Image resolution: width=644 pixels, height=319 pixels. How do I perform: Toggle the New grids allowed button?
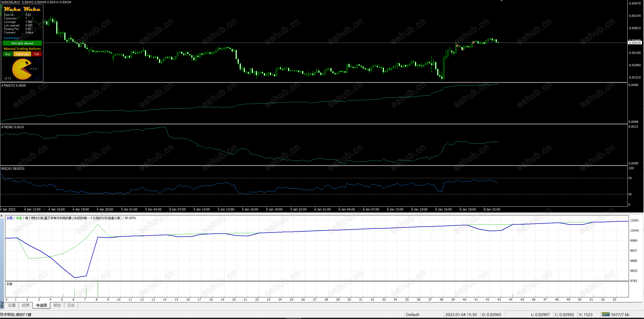coord(22,43)
